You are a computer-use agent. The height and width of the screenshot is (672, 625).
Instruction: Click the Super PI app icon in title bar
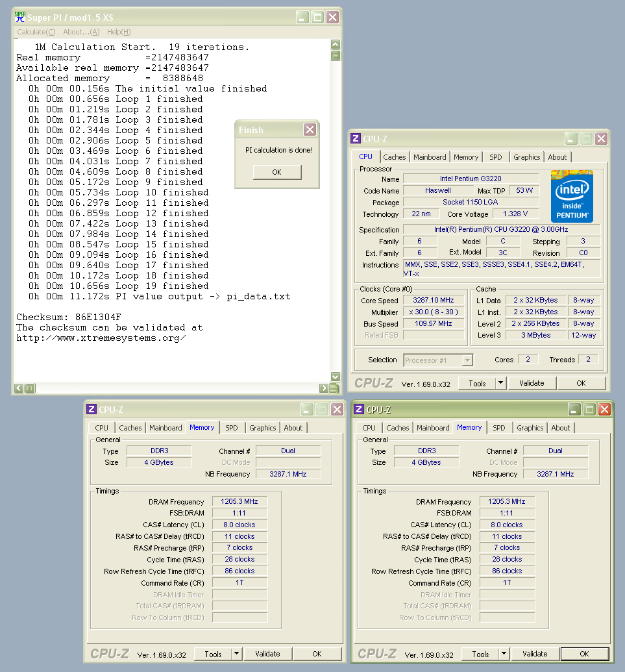(19, 17)
